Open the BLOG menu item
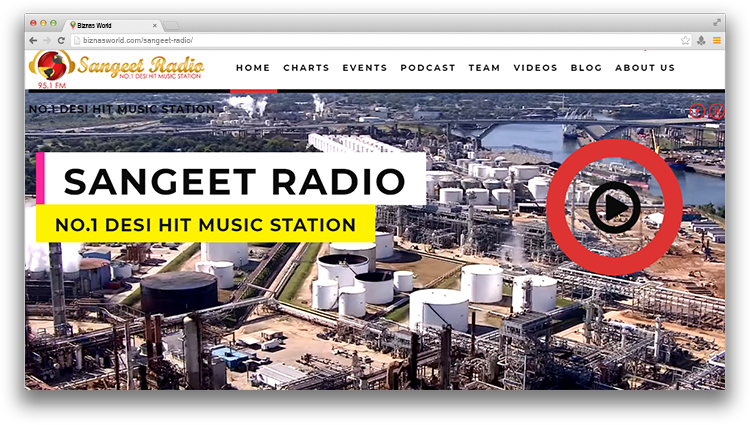The image size is (750, 425). pos(586,68)
